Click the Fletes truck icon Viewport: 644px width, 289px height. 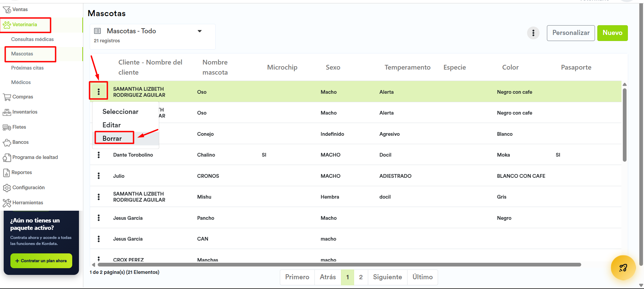[x=7, y=127]
